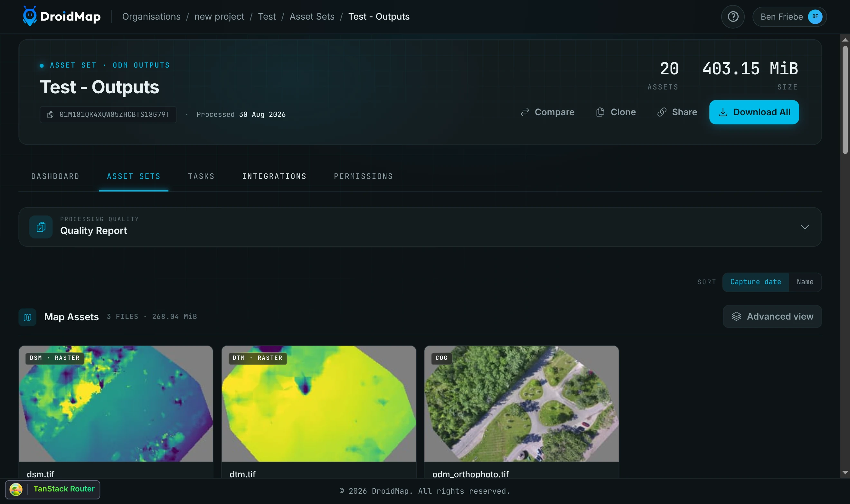Click the Share button

pos(677,112)
